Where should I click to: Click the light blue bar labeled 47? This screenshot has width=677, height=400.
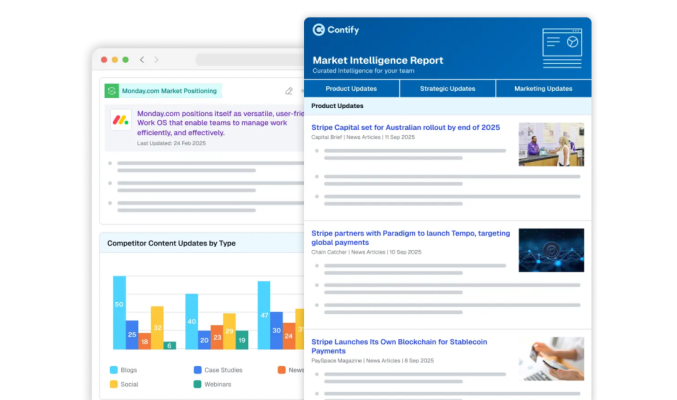click(264, 315)
